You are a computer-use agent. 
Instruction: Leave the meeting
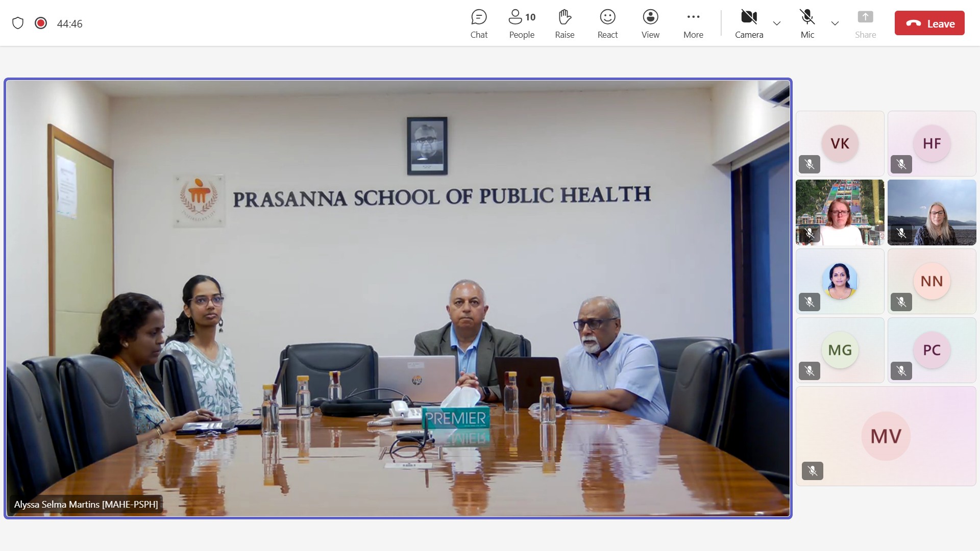click(x=929, y=23)
